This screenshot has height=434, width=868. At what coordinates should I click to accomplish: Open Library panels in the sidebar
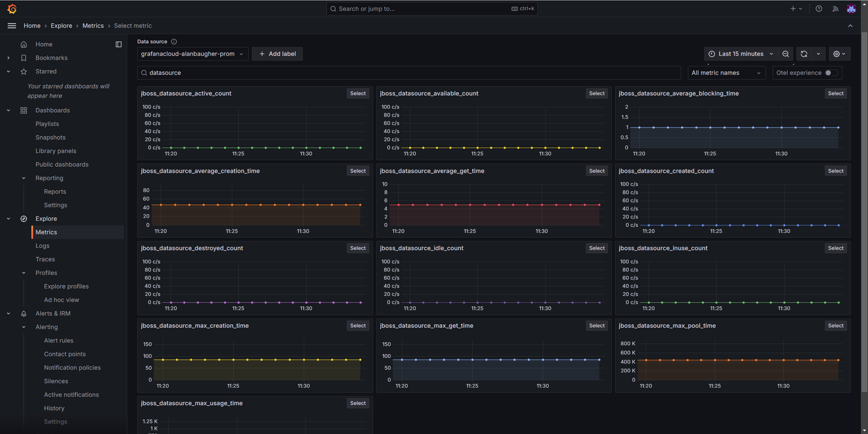click(56, 151)
